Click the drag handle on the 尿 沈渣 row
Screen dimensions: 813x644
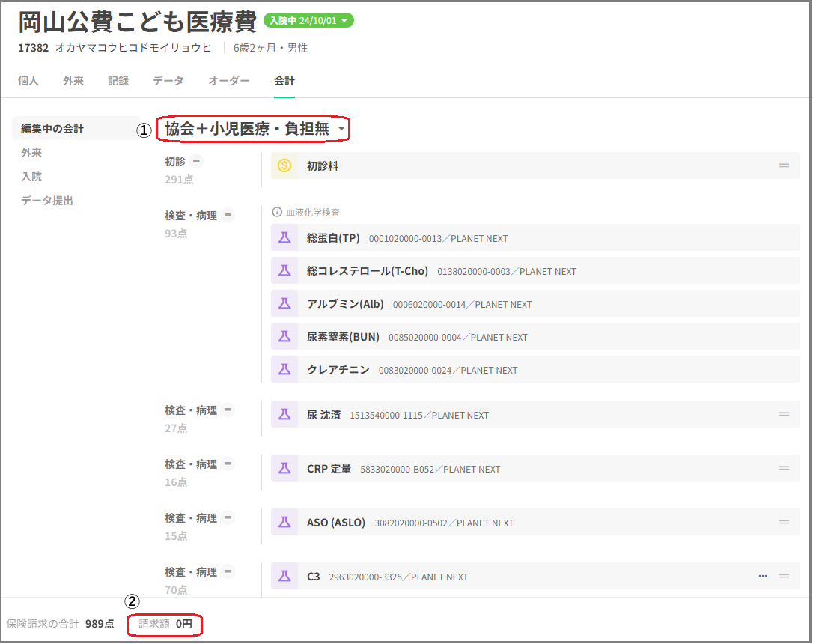[x=784, y=414]
